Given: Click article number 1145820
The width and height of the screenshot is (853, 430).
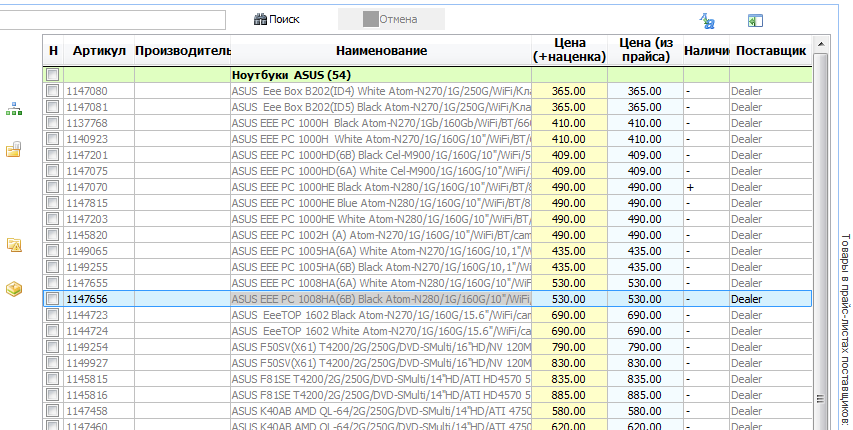Looking at the screenshot, I should [87, 235].
